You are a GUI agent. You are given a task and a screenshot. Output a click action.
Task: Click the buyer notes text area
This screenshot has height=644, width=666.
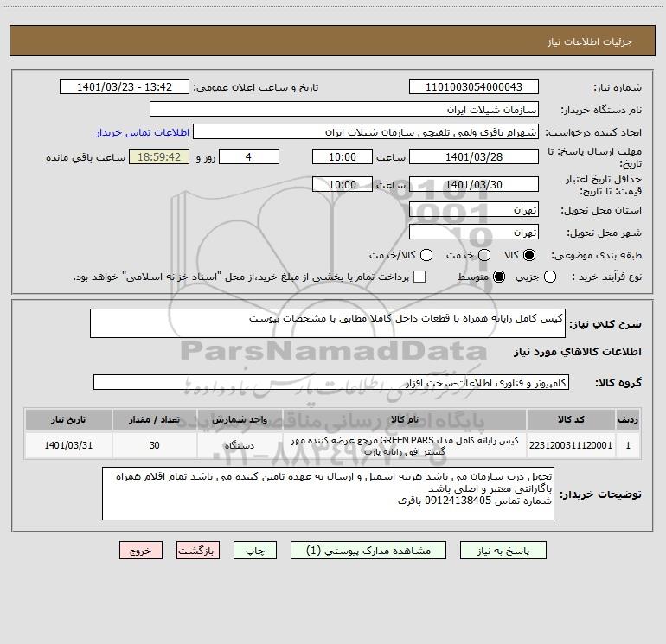(328, 494)
